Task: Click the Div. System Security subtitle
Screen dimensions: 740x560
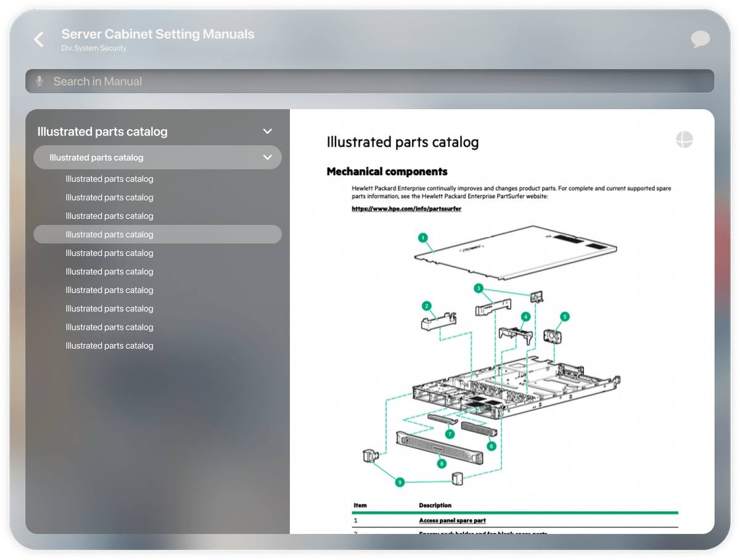Action: (94, 48)
